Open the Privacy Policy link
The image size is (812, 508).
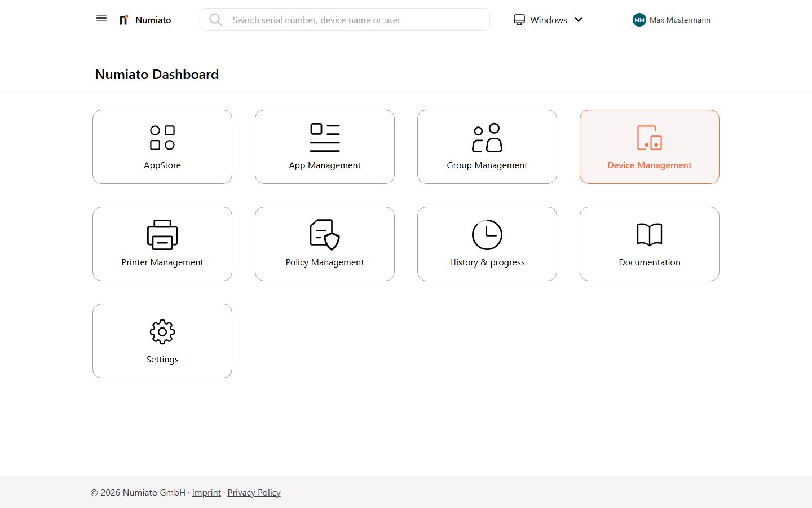[x=254, y=492]
